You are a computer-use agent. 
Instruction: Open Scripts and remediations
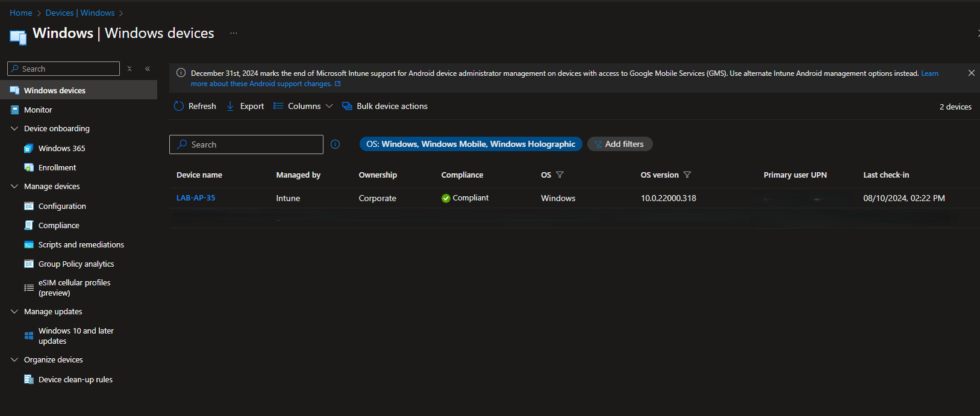(x=81, y=244)
